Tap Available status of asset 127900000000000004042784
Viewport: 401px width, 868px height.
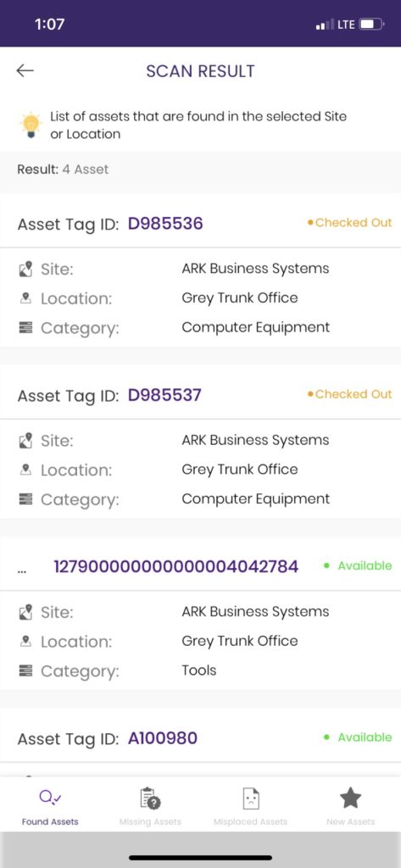[x=358, y=565]
